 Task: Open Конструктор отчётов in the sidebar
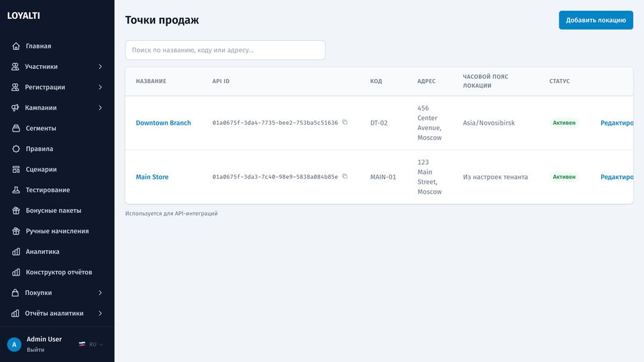[57, 272]
